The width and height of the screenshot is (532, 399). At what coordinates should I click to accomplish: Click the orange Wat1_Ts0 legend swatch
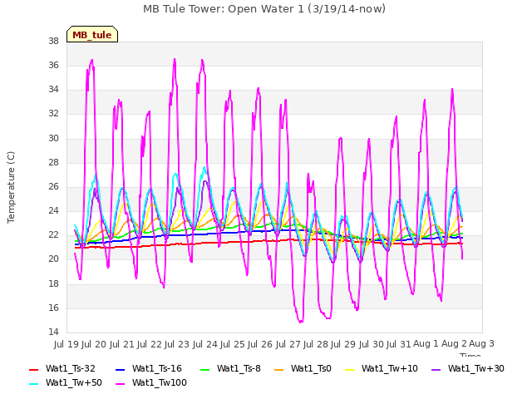click(279, 369)
